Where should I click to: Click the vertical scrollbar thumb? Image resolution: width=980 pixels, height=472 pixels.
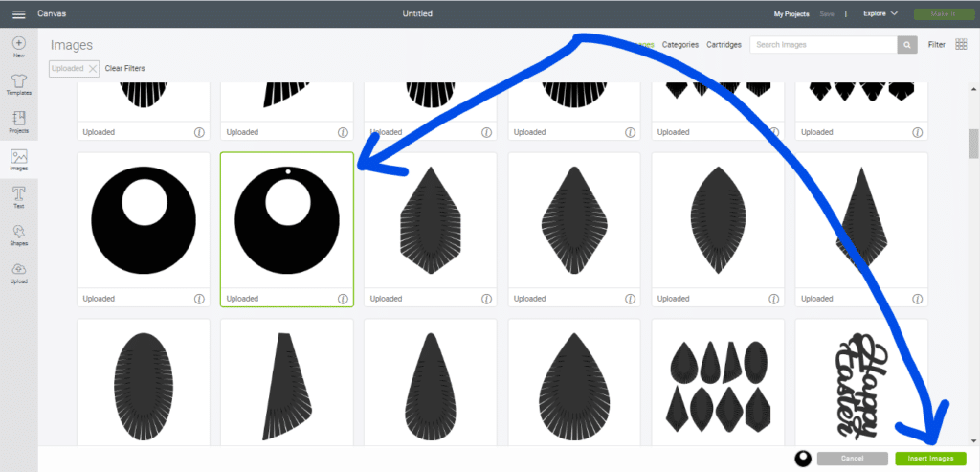point(973,145)
